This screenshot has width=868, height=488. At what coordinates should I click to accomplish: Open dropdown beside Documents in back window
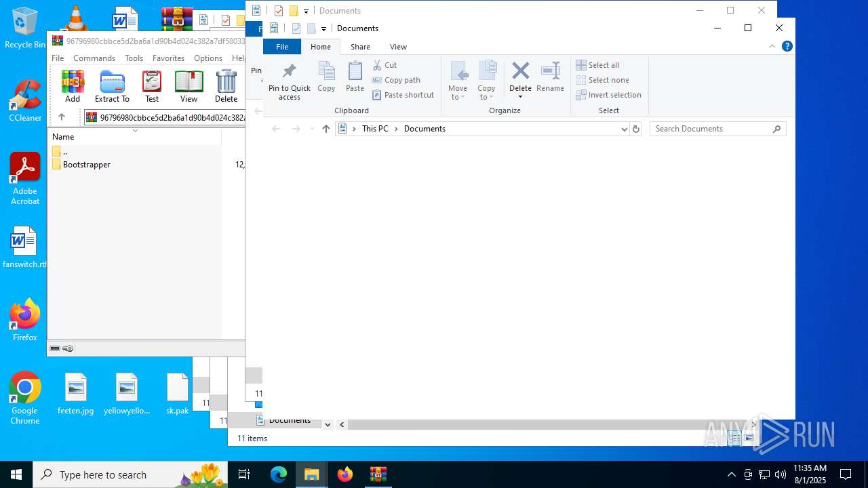[328, 424]
